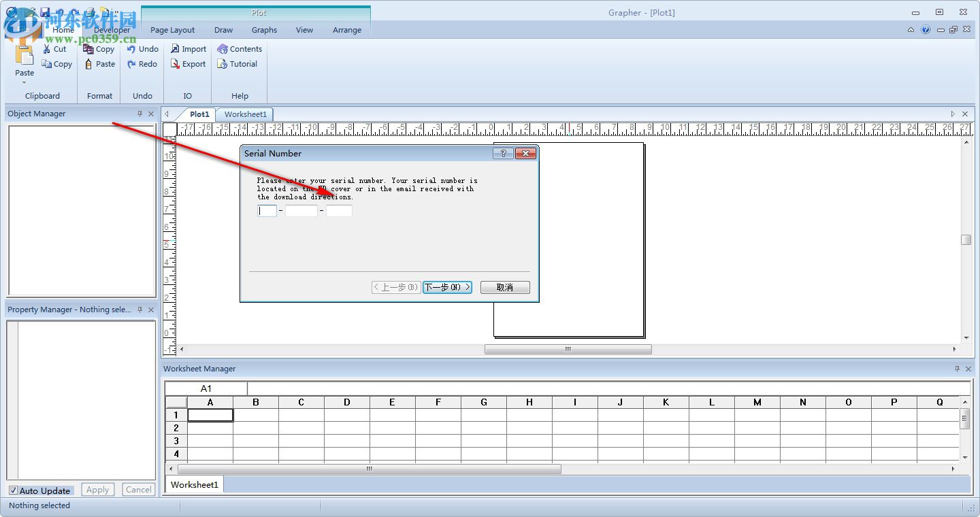The width and height of the screenshot is (980, 517).
Task: Click the Serial Number dialog help button
Action: [x=503, y=154]
